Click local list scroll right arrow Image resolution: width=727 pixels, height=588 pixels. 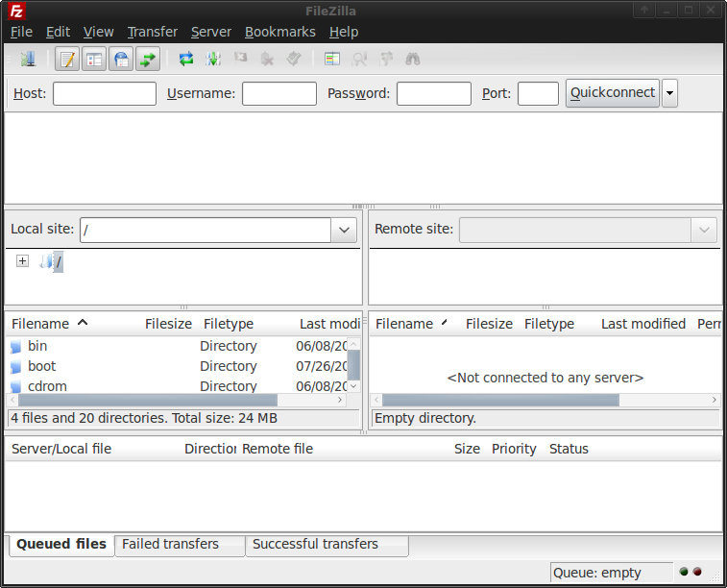340,400
